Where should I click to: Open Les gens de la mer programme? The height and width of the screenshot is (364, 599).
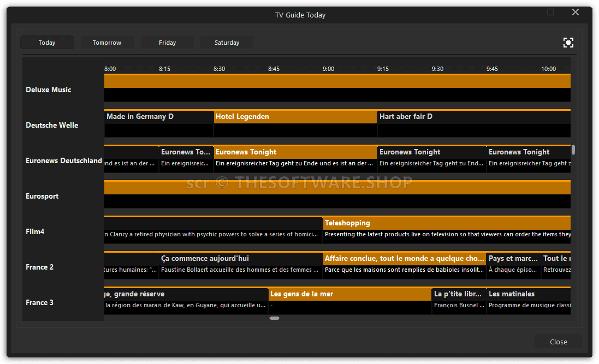click(350, 301)
